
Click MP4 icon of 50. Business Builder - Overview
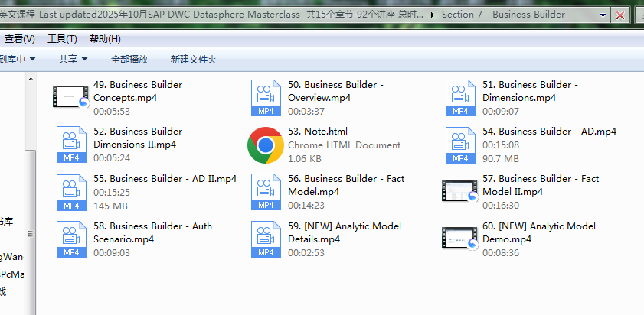(x=266, y=97)
